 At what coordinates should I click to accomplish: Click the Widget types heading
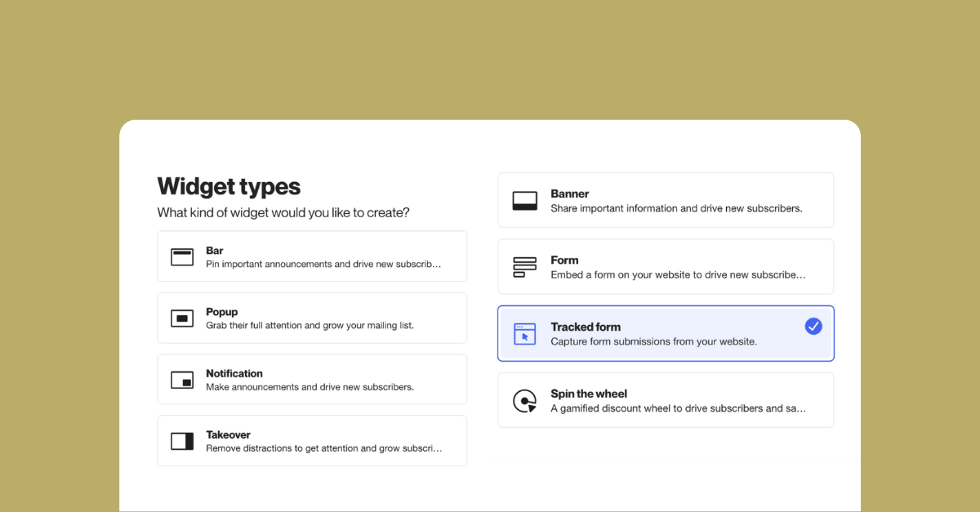click(x=229, y=186)
